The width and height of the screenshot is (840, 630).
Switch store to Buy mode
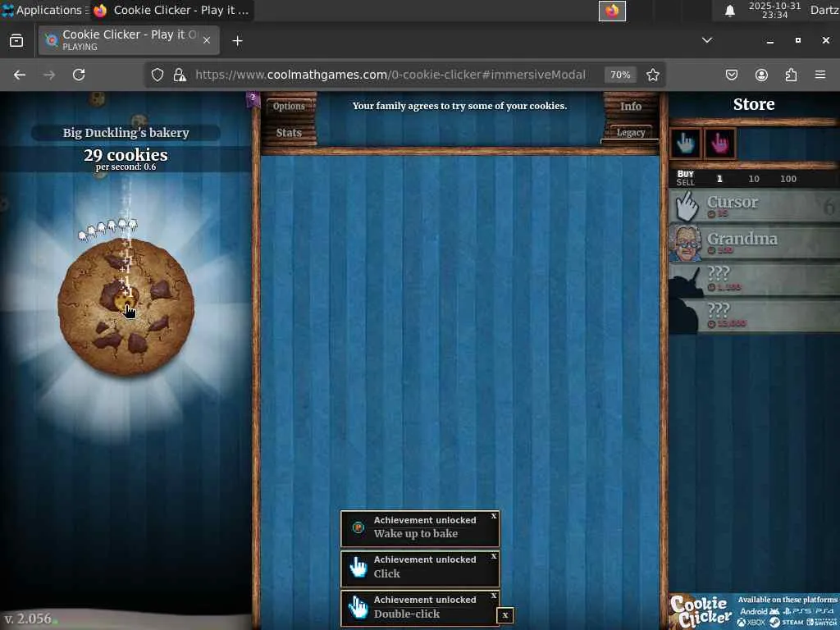[685, 174]
